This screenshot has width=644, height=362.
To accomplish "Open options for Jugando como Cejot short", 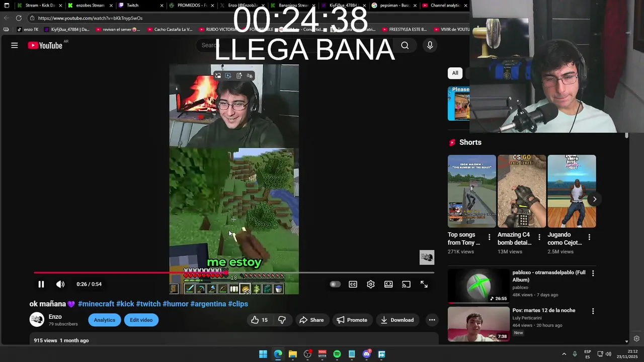I will 589,237.
